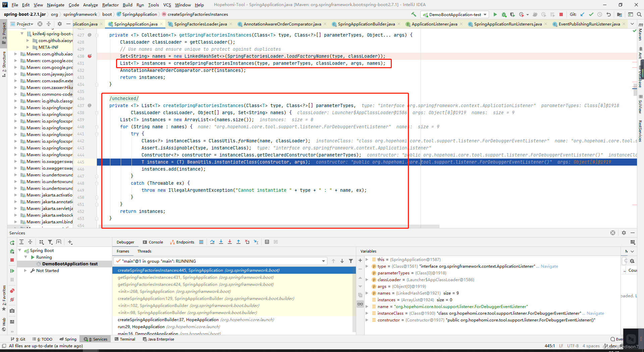Open the Refactor menu
Image resolution: width=644 pixels, height=352 pixels.
point(110,5)
